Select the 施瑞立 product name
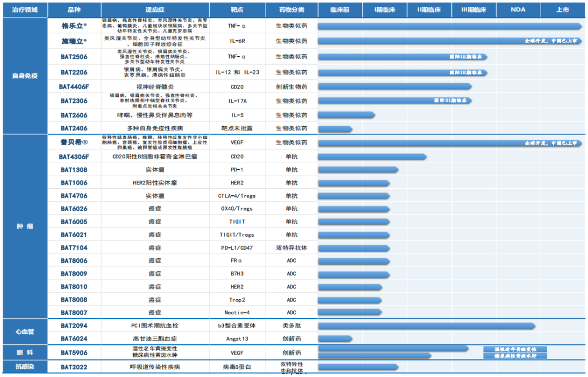Screen dimensions: 588x377 (74, 41)
